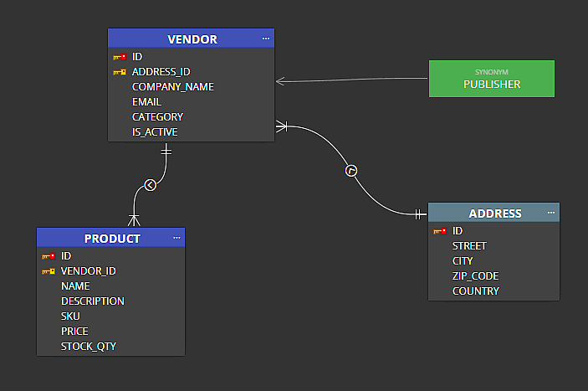Viewport: 588px width, 391px height.
Task: Open the VENDOR table options menu
Action: (x=266, y=39)
